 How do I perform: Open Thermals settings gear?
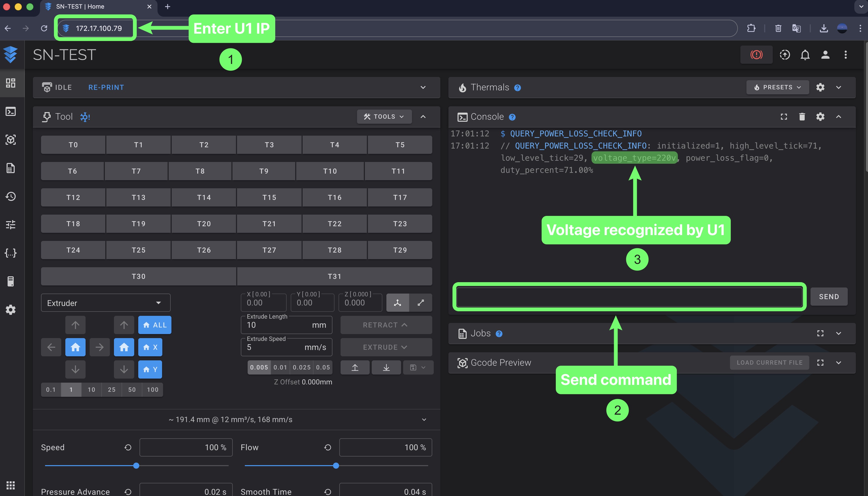point(820,87)
